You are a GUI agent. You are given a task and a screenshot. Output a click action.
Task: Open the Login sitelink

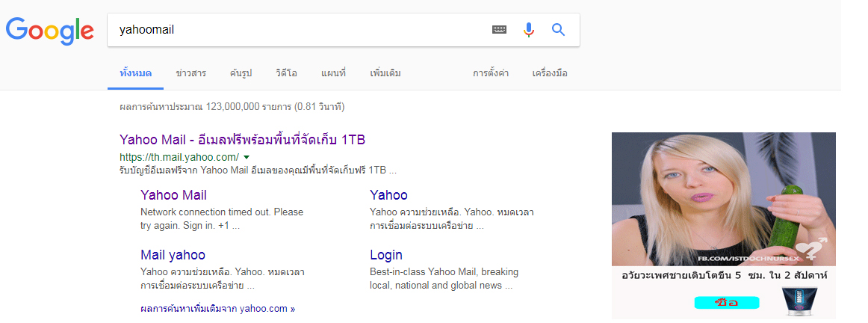pyautogui.click(x=386, y=255)
